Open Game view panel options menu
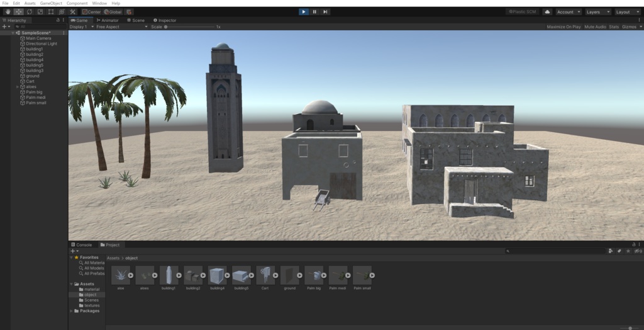 click(x=640, y=20)
